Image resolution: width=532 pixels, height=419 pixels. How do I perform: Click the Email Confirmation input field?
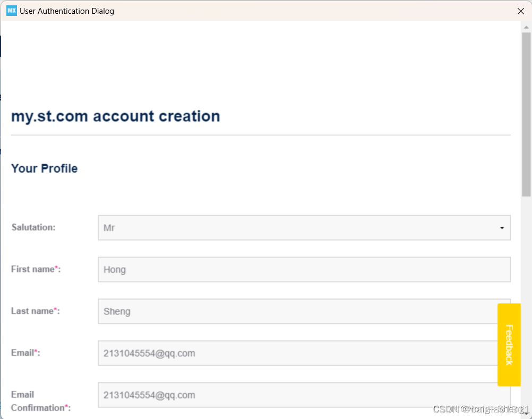304,395
